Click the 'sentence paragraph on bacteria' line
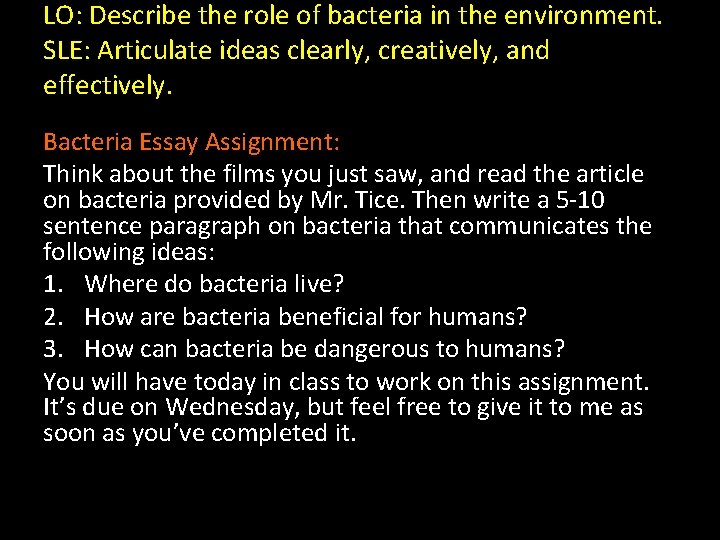Screen dimensions: 720x540 tap(347, 226)
